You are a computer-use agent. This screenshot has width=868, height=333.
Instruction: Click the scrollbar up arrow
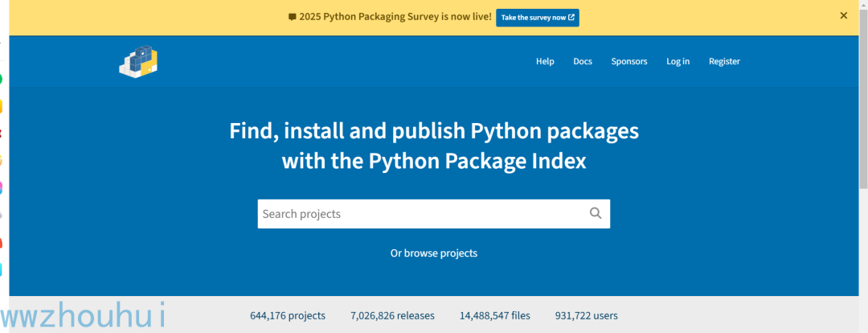pos(863,5)
